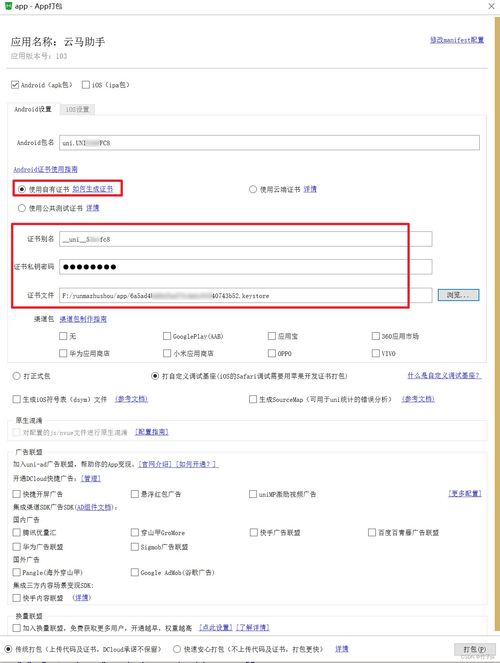Viewport: 500px width, 663px height.
Task: Open the Android证书使用指南 link
Action: click(45, 170)
